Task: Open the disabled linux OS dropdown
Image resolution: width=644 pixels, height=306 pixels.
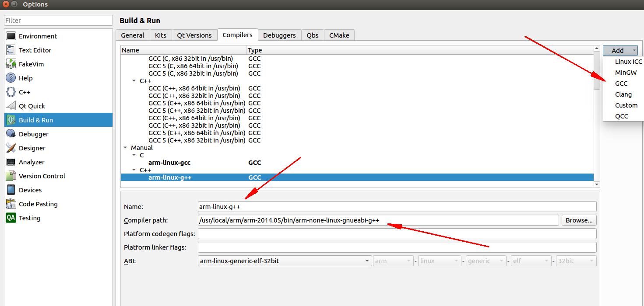Action: point(440,261)
